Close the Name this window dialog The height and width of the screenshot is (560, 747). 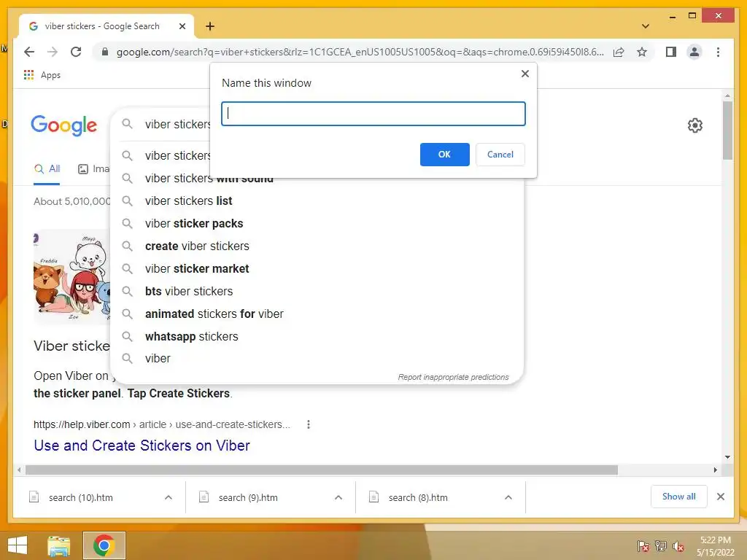point(525,74)
